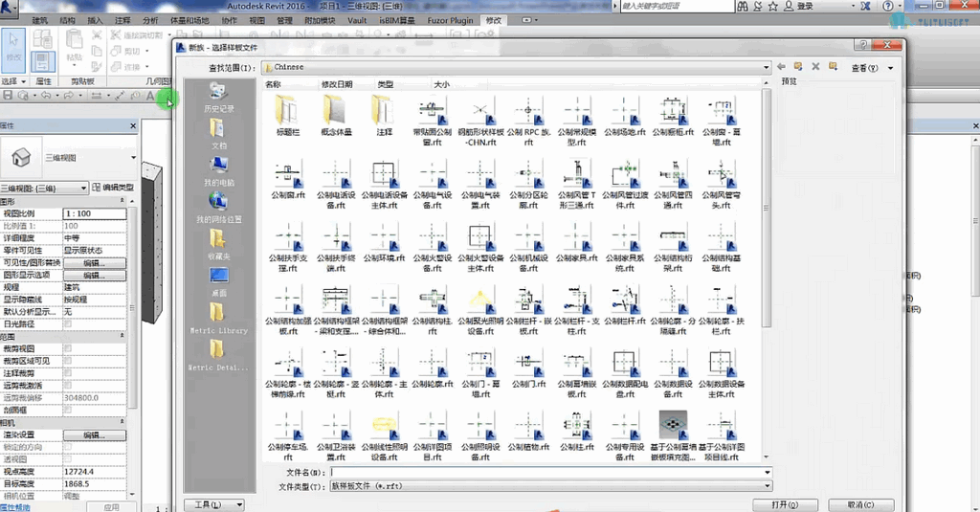Select the 公制门.rft family template
The height and width of the screenshot is (512, 980).
[x=528, y=368]
